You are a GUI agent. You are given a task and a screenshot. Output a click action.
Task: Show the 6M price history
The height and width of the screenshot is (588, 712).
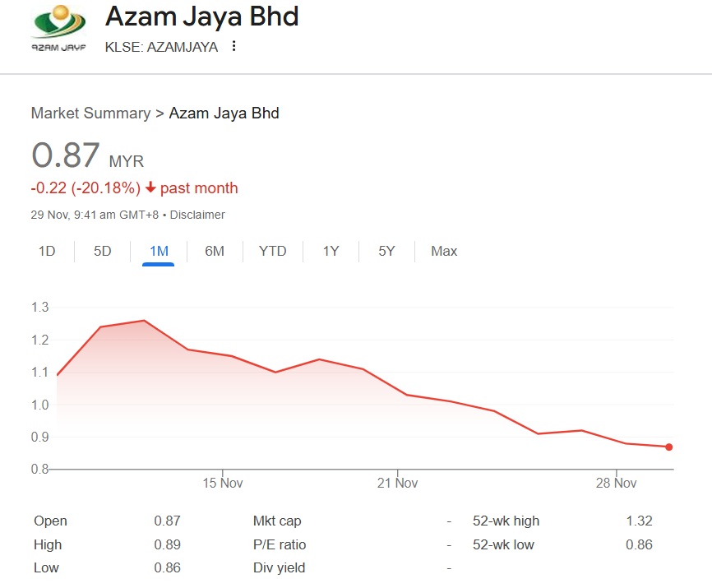215,251
